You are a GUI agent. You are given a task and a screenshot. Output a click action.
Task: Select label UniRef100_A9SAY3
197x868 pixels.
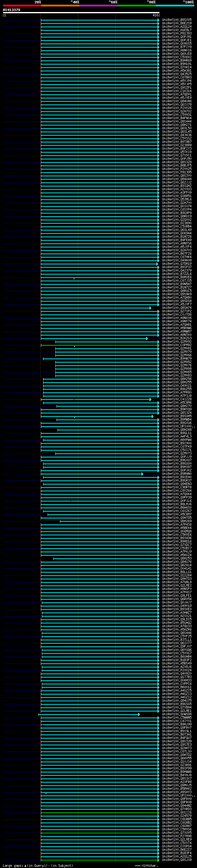click(x=176, y=792)
